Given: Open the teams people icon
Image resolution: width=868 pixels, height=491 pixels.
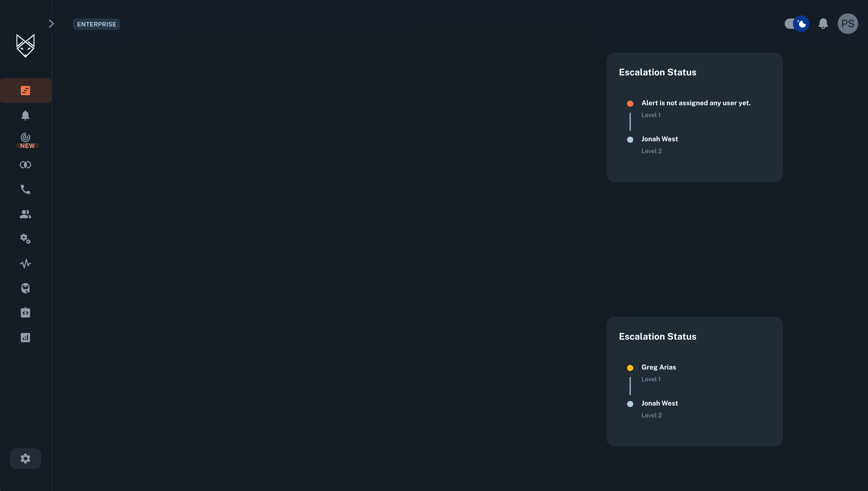Looking at the screenshot, I should coord(26,214).
